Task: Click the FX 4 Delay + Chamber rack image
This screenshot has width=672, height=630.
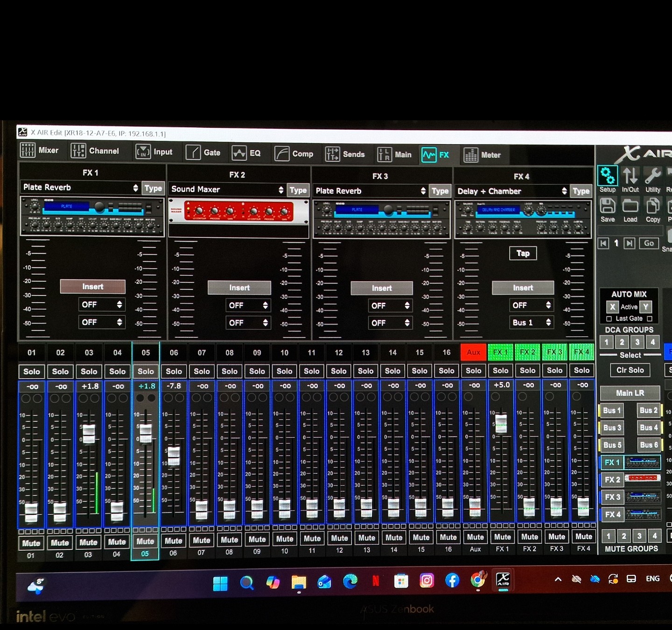Action: click(523, 220)
